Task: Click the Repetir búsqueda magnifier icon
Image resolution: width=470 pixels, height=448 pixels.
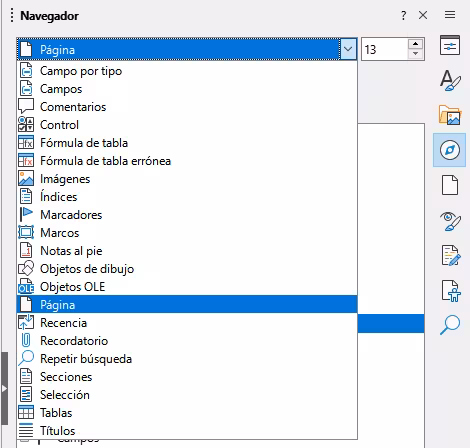Action: pos(26,359)
